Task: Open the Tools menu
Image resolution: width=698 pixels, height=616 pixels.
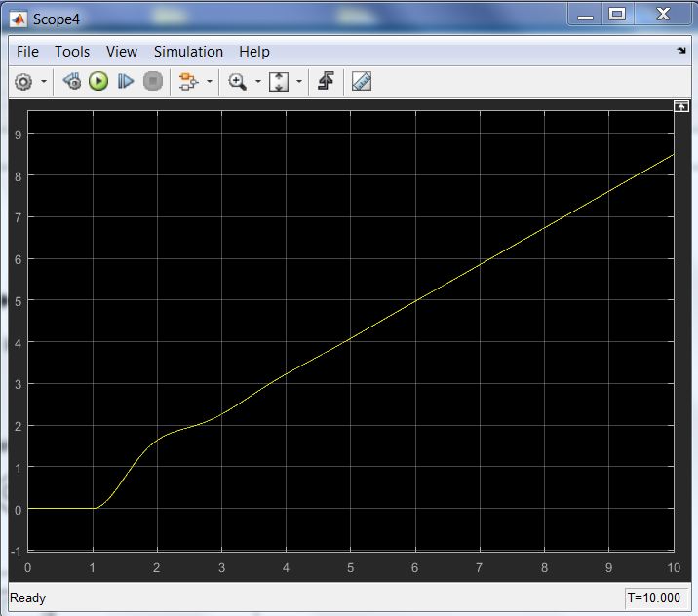Action: (x=72, y=52)
